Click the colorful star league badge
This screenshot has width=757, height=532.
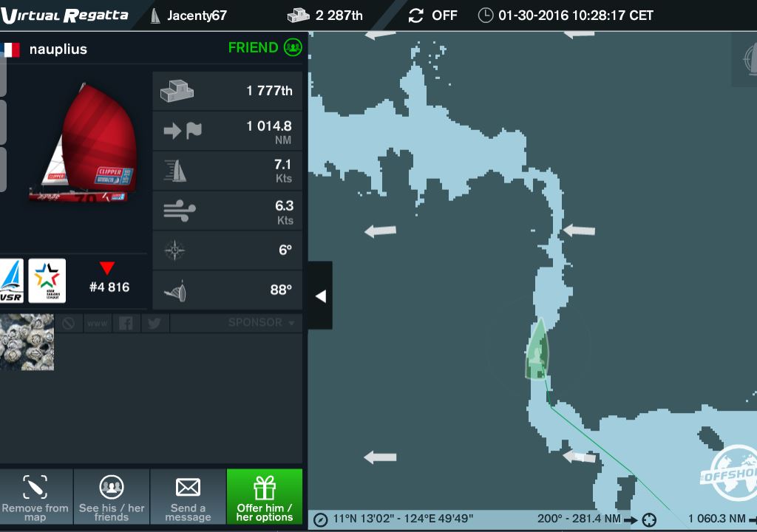pos(47,281)
